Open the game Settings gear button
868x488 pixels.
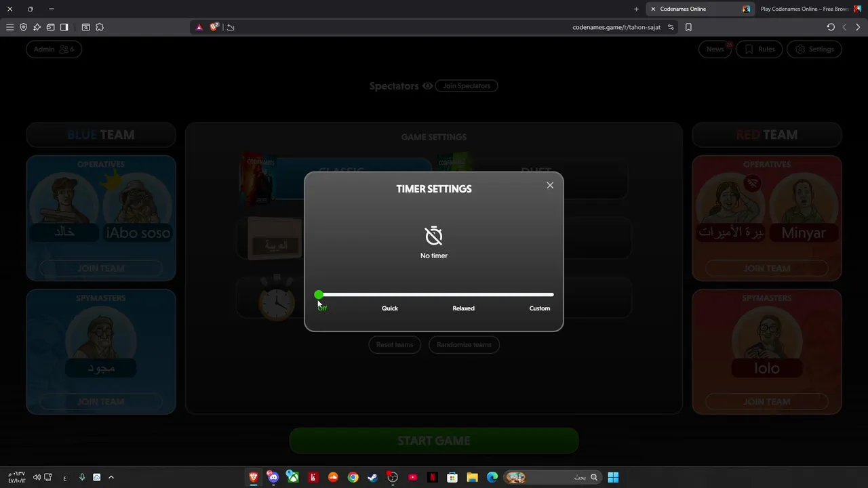pos(814,49)
